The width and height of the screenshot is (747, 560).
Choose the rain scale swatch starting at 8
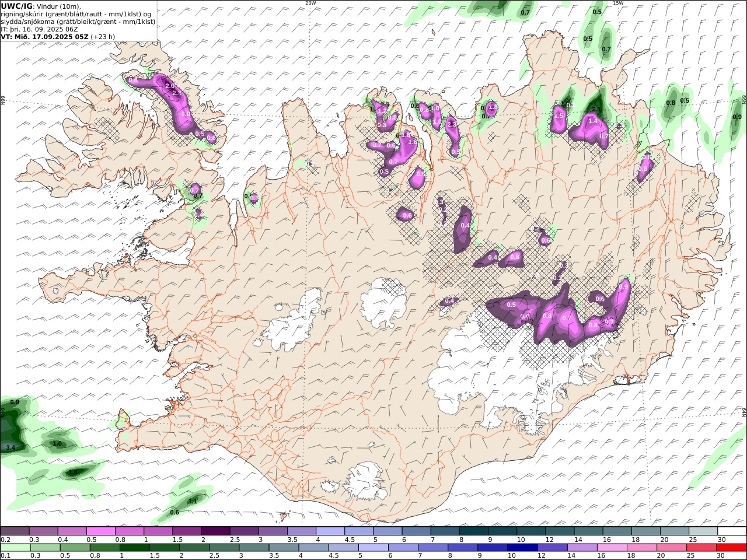coord(463,547)
